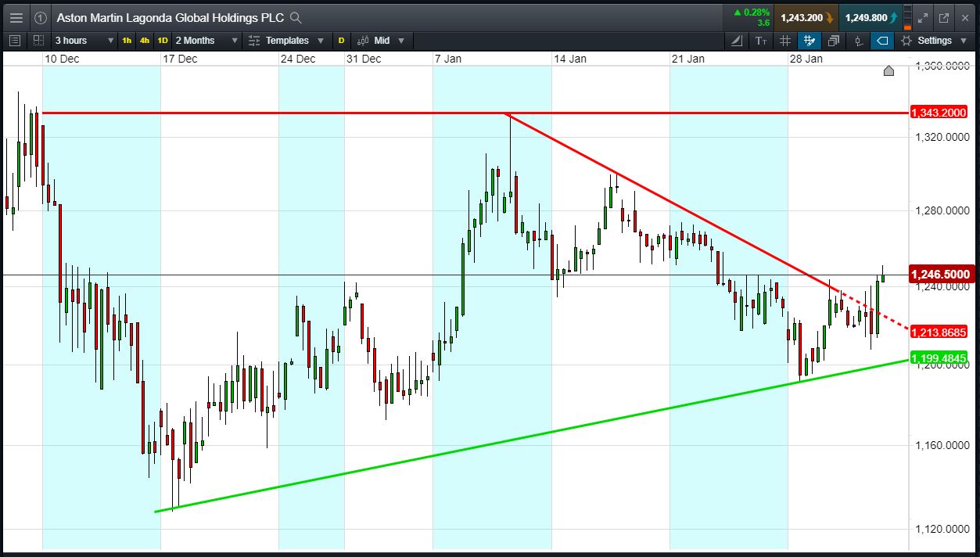Screen dimensions: 980x557
Task: Toggle the crosshair grid pencil tool
Action: (809, 41)
